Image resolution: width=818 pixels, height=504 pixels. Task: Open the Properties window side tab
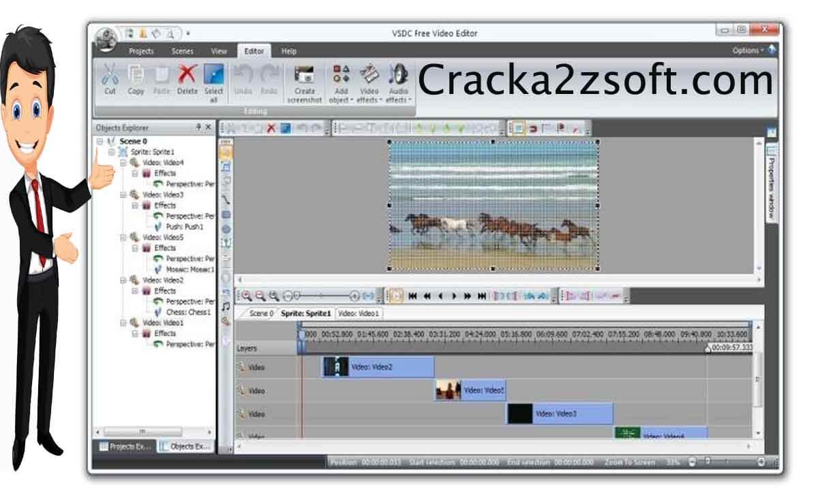pos(772,183)
